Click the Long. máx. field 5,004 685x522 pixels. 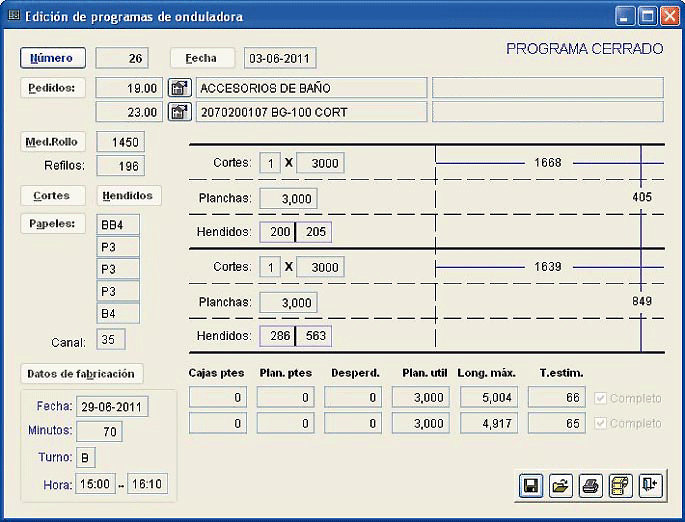click(489, 397)
